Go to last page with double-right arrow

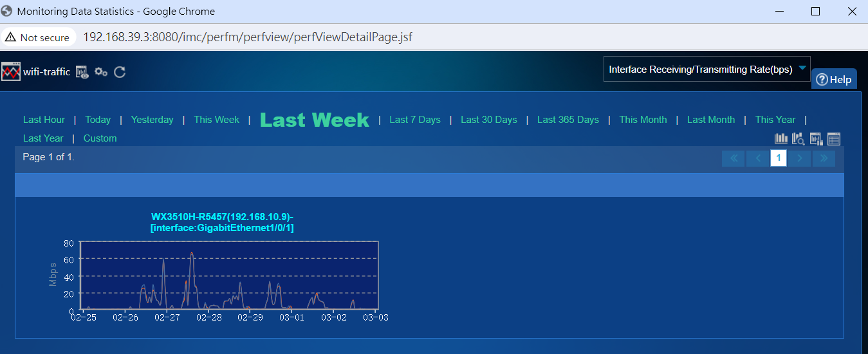coord(824,158)
